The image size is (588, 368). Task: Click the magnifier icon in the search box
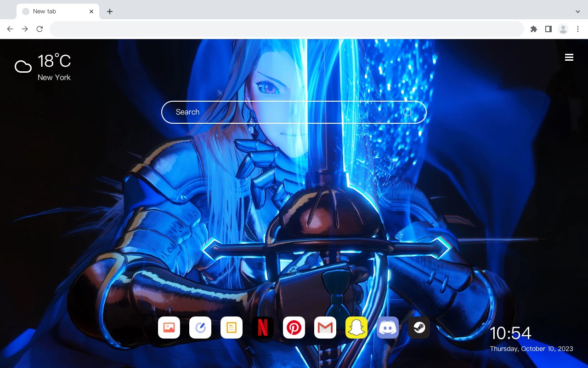(407, 112)
